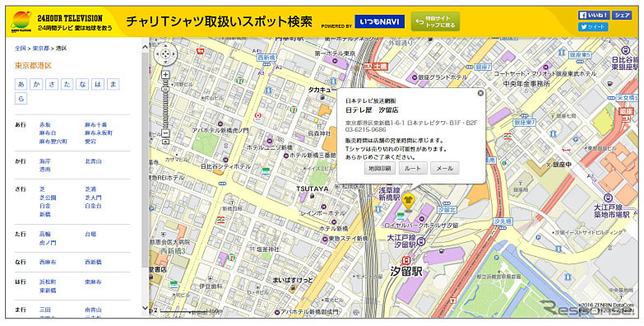Collapse the zoom control with the small arrow
This screenshot has width=644, height=326.
click(x=165, y=142)
